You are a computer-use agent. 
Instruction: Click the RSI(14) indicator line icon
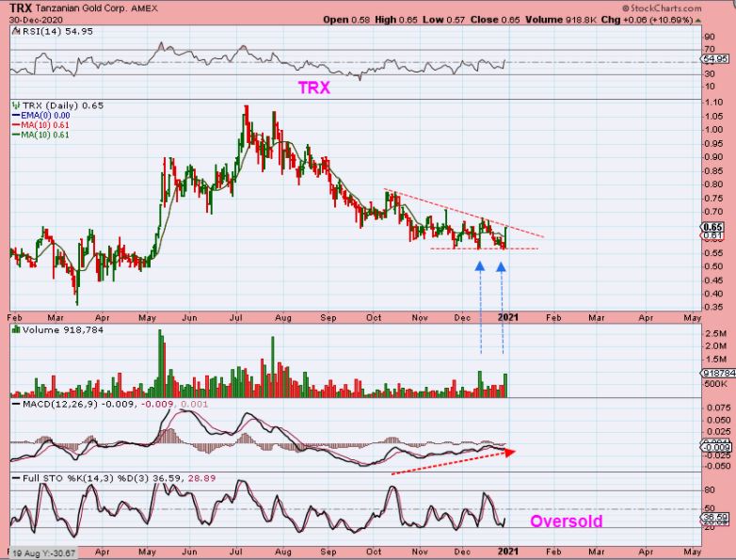[16, 31]
